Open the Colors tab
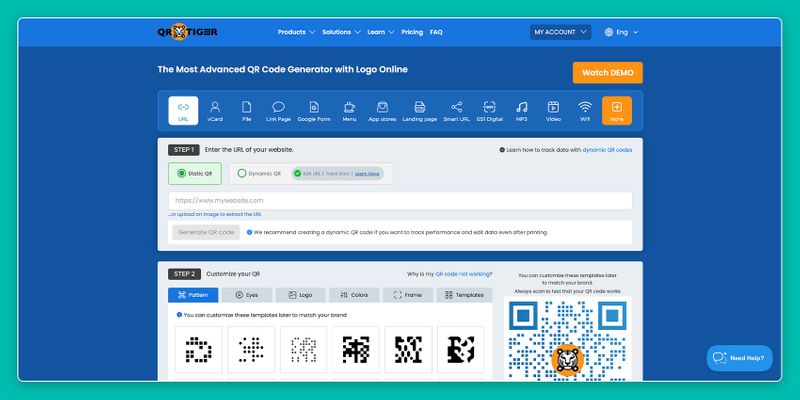 (x=354, y=295)
